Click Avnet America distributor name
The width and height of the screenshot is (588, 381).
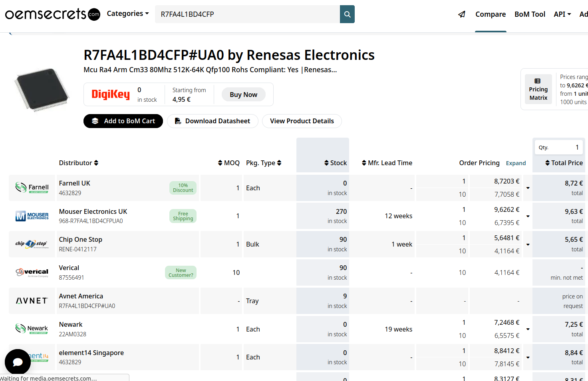[81, 296]
